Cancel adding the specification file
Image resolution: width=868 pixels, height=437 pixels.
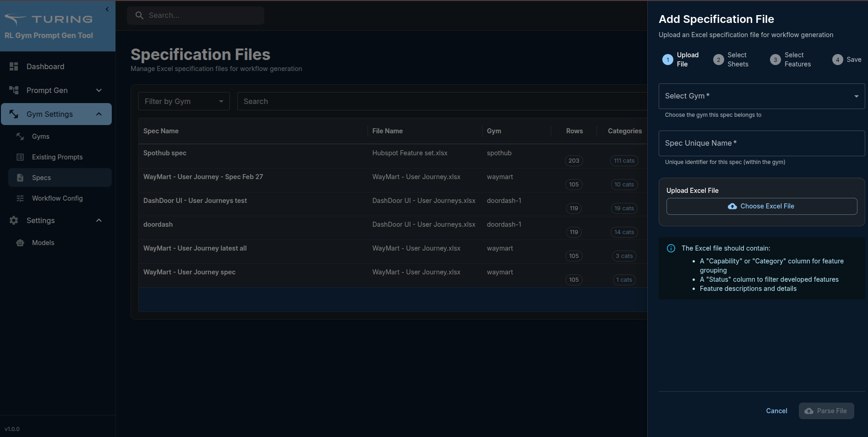point(776,411)
